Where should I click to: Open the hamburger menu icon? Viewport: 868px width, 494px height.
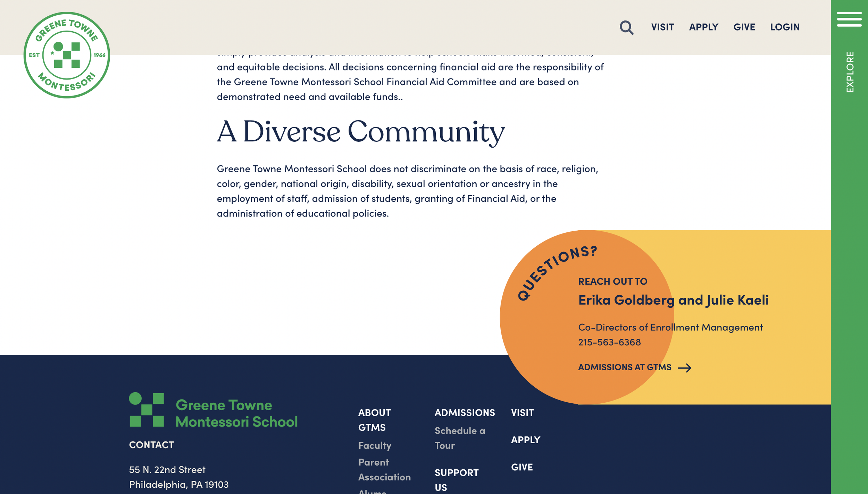[849, 19]
